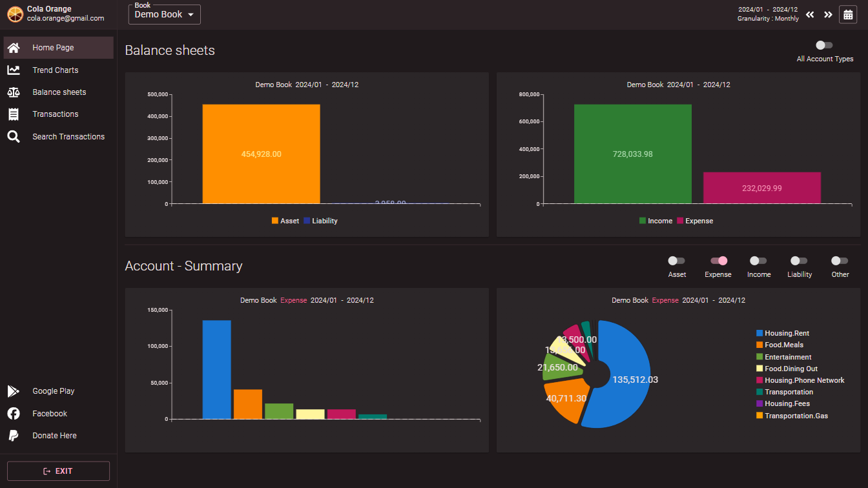This screenshot has height=488, width=868.
Task: Click the EXIT button
Action: (x=58, y=471)
